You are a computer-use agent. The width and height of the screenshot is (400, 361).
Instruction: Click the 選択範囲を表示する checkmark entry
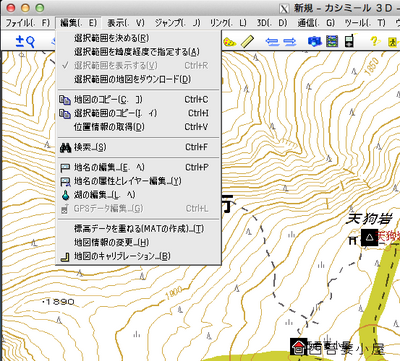tap(138, 66)
